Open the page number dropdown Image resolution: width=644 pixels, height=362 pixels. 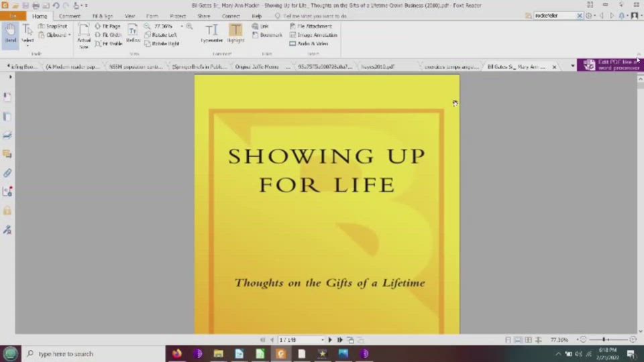pyautogui.click(x=322, y=340)
